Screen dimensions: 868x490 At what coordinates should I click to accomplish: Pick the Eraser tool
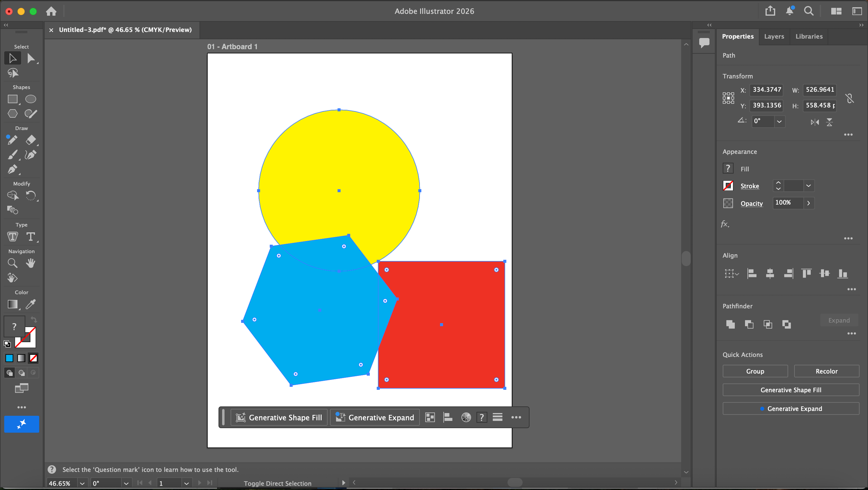pos(31,140)
